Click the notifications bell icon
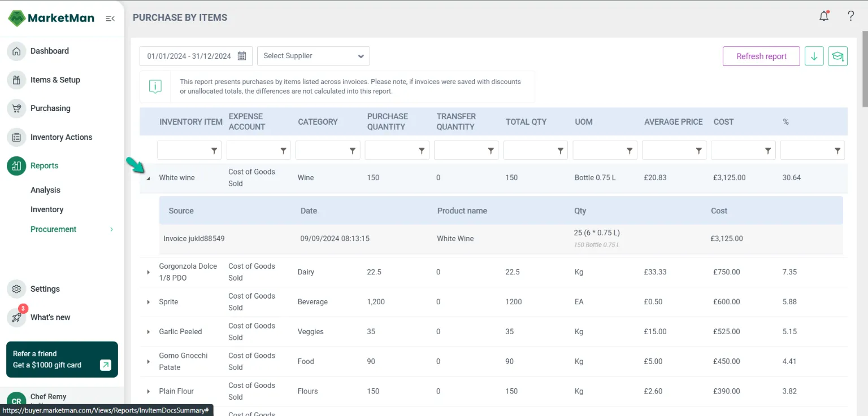Viewport: 868px width, 416px height. tap(824, 16)
